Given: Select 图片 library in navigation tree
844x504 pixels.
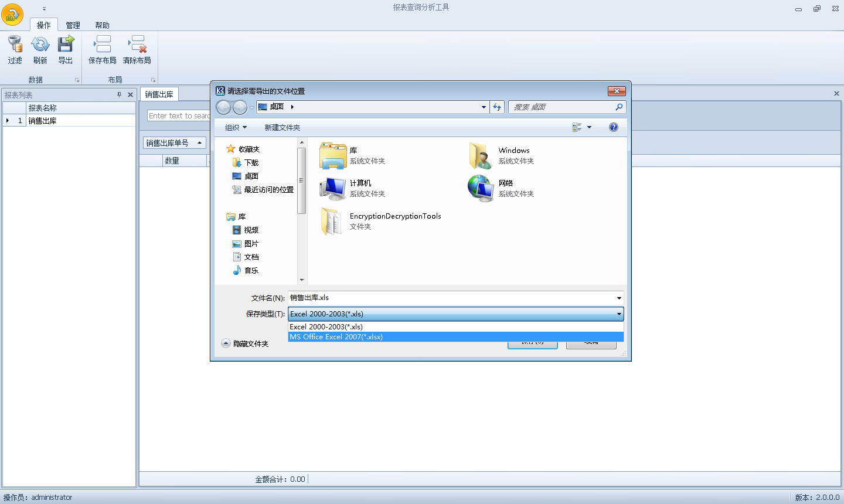Looking at the screenshot, I should pos(251,243).
